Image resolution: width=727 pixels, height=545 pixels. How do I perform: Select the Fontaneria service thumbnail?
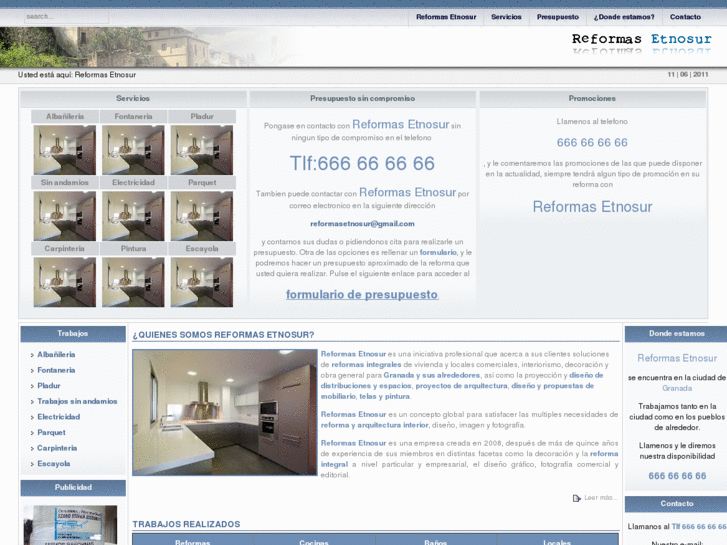[x=133, y=150]
